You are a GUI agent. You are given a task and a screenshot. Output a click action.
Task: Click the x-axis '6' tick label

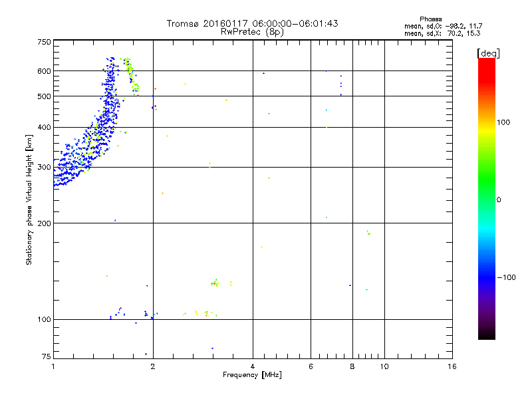[311, 366]
